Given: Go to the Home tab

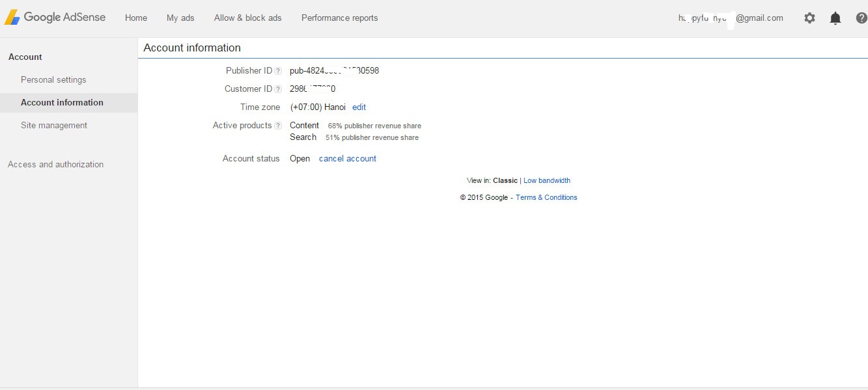Looking at the screenshot, I should pyautogui.click(x=136, y=18).
